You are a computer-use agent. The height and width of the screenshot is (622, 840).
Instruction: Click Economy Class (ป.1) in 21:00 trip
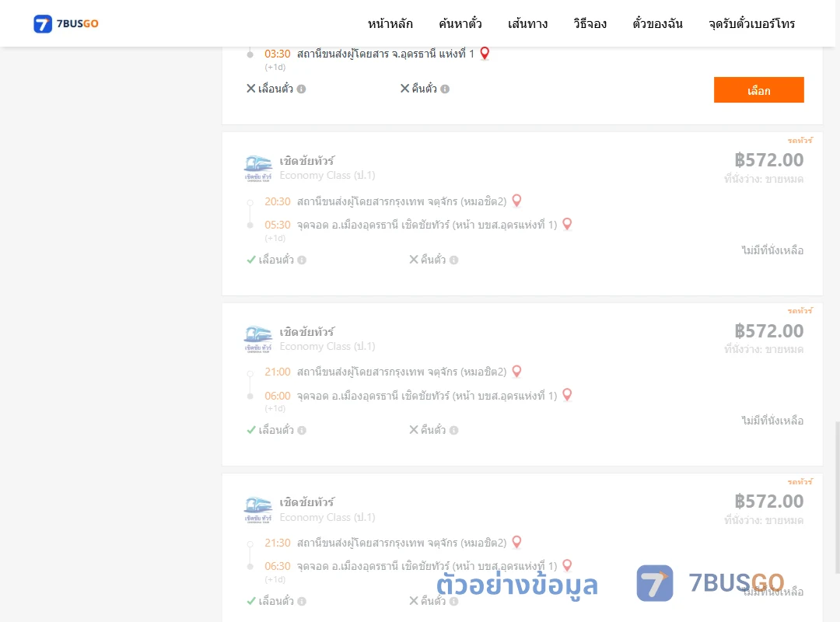(x=327, y=347)
